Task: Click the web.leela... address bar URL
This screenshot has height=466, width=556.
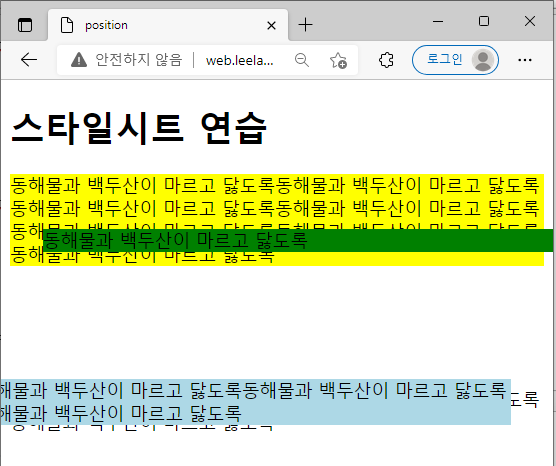Action: point(240,61)
